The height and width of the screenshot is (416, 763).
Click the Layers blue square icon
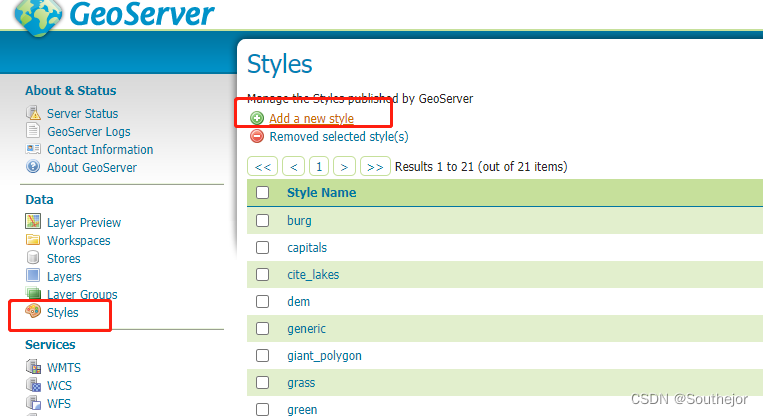33,275
